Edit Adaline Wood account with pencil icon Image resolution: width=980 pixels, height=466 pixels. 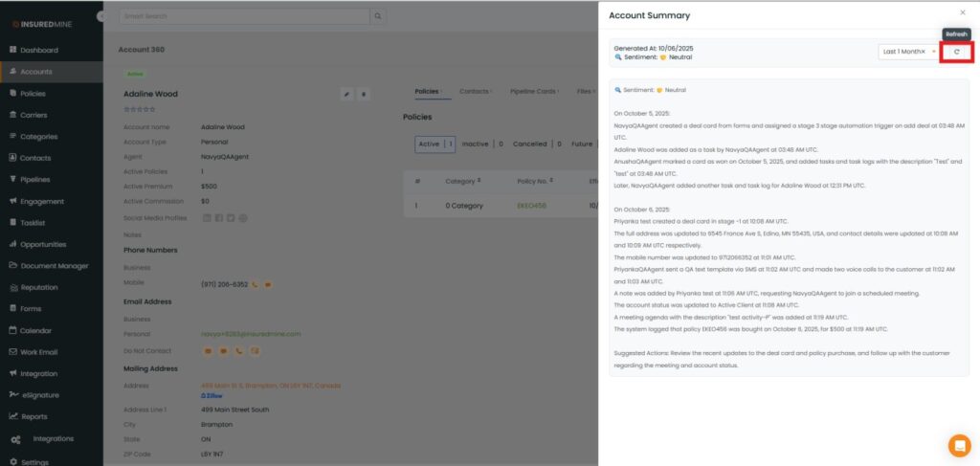(x=346, y=94)
